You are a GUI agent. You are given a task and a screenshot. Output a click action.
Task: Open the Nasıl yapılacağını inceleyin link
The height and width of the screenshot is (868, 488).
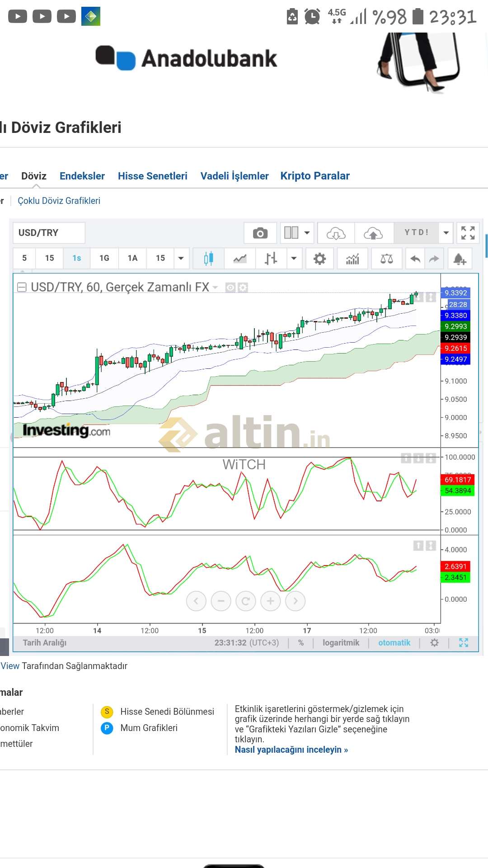(x=291, y=750)
